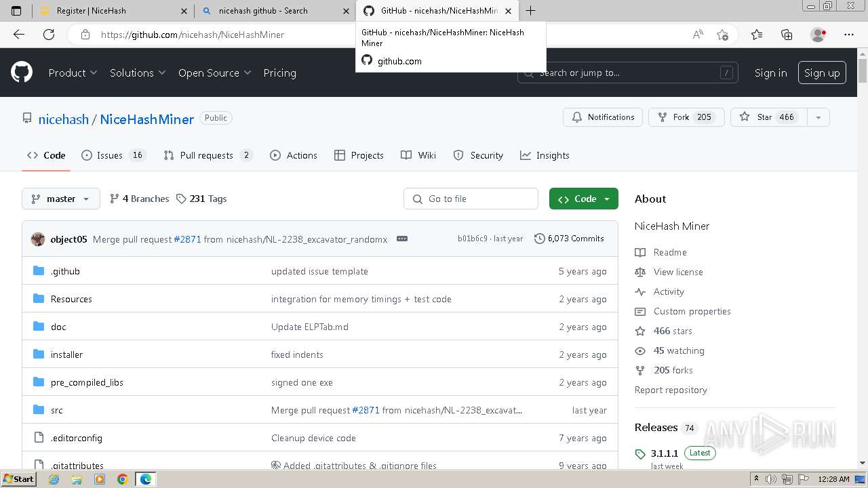Screen dimensions: 868x488
Task: Go back with browser back arrow
Action: click(19, 35)
